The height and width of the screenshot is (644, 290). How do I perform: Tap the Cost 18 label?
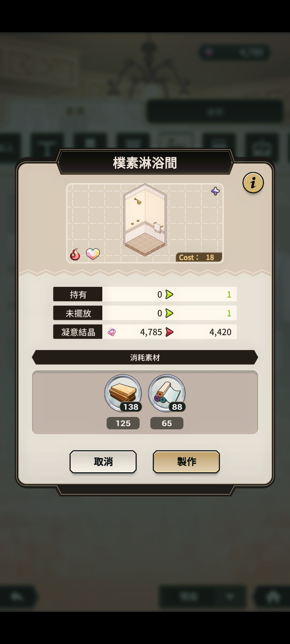(x=199, y=257)
